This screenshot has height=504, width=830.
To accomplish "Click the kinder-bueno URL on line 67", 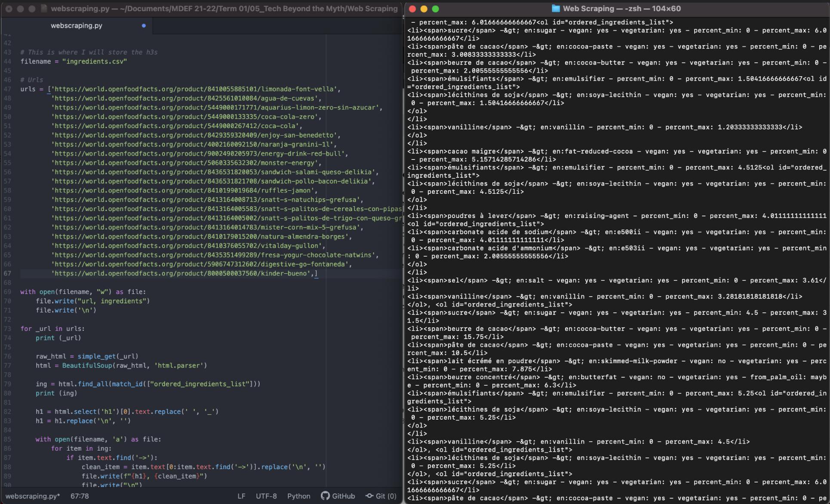I will pyautogui.click(x=181, y=274).
